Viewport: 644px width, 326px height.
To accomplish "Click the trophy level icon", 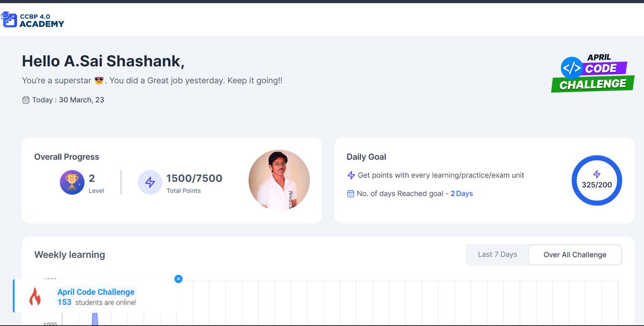I will [72, 182].
